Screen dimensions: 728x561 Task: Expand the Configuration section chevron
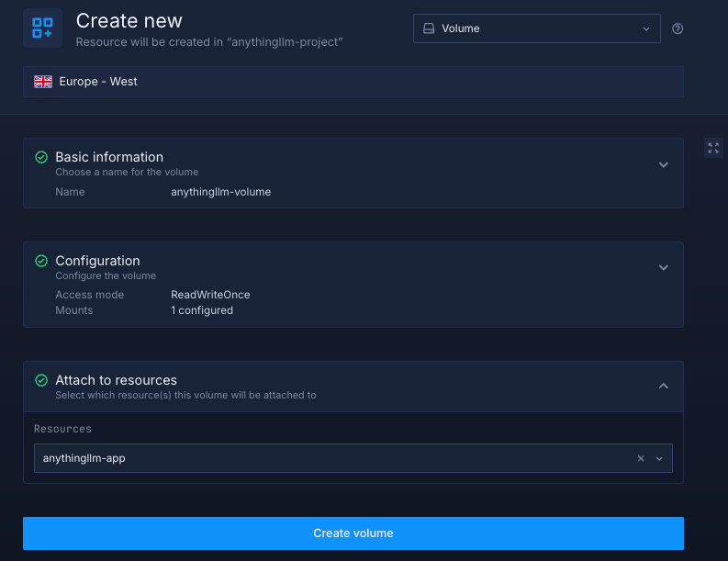[664, 268]
